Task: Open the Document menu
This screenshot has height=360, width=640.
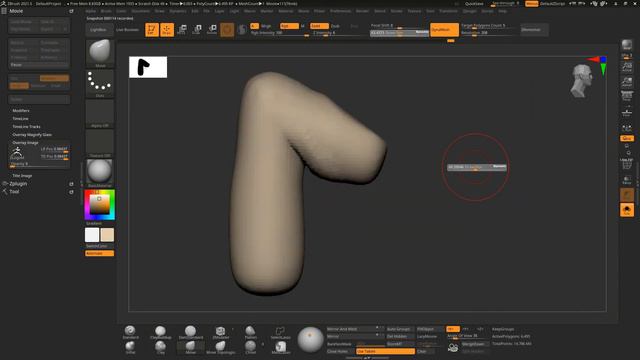Action: [x=140, y=11]
